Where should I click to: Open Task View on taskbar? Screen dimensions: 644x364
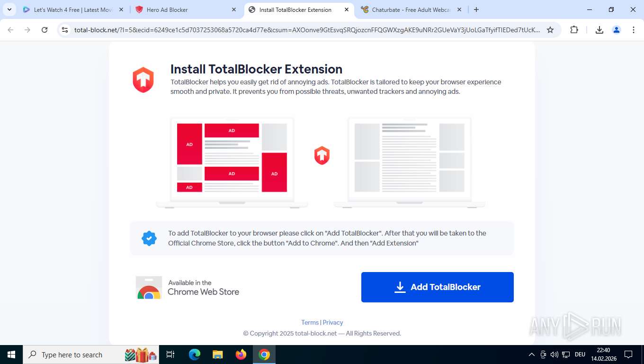point(171,355)
